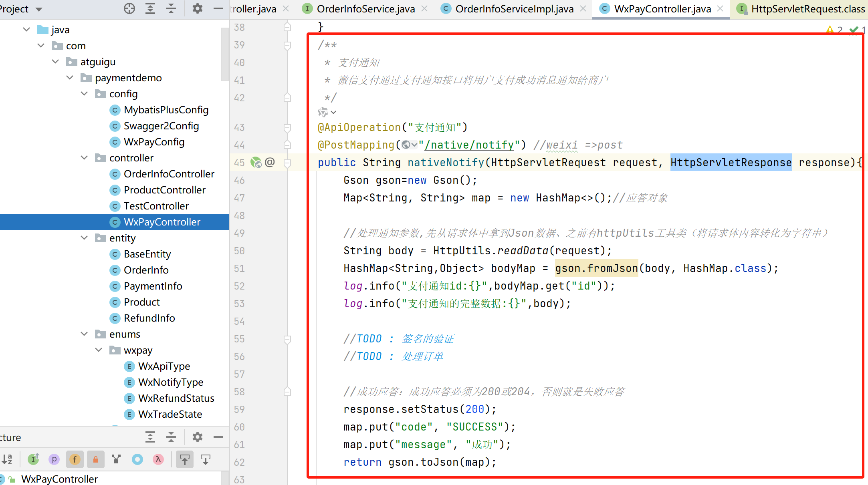Screen dimensions: 868x485
Task: Select the WxPayConfig class in the tree
Action: point(154,142)
